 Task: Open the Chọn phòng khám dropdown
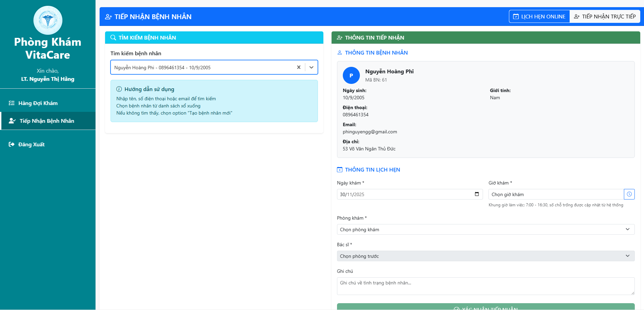(x=485, y=230)
